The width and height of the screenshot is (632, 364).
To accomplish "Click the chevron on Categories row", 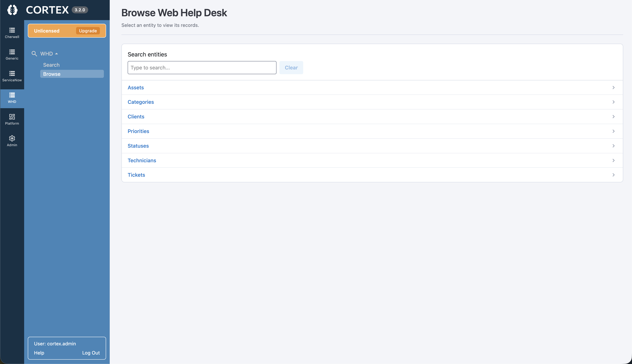I will coord(614,102).
